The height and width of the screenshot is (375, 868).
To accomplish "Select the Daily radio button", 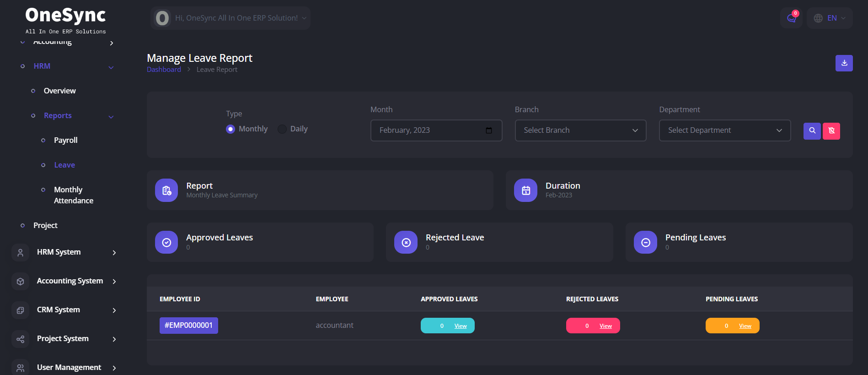I will [x=282, y=129].
